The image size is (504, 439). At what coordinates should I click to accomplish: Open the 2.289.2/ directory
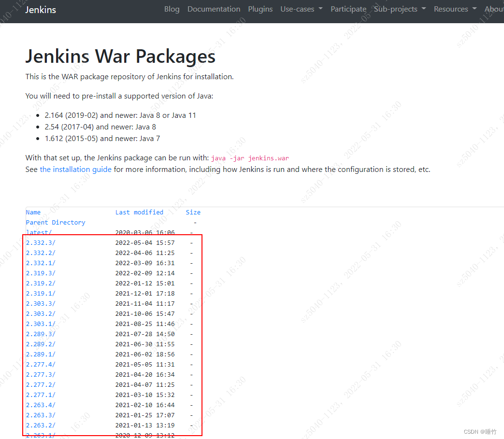pos(41,344)
